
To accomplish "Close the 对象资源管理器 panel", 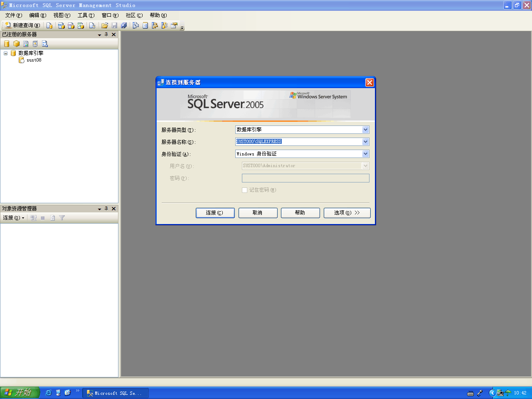I will [113, 209].
